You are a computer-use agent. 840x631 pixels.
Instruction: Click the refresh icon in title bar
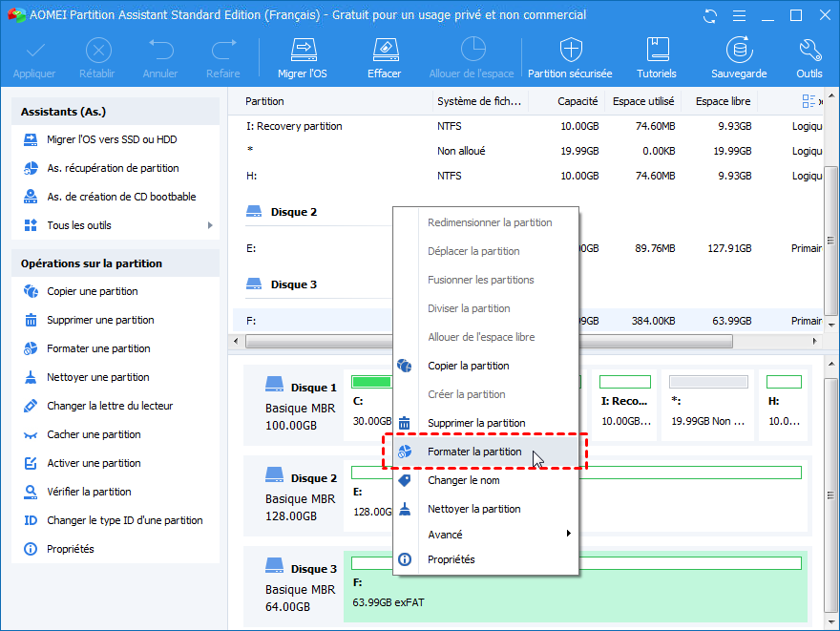click(710, 16)
